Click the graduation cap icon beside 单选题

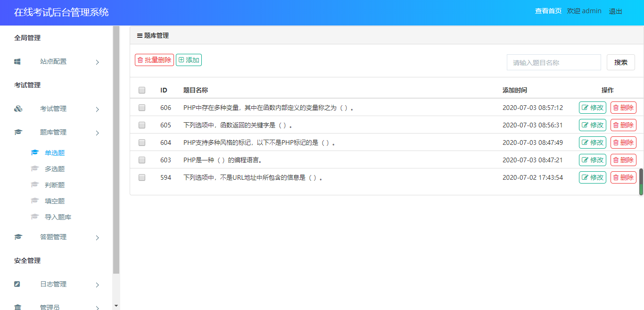(34, 152)
